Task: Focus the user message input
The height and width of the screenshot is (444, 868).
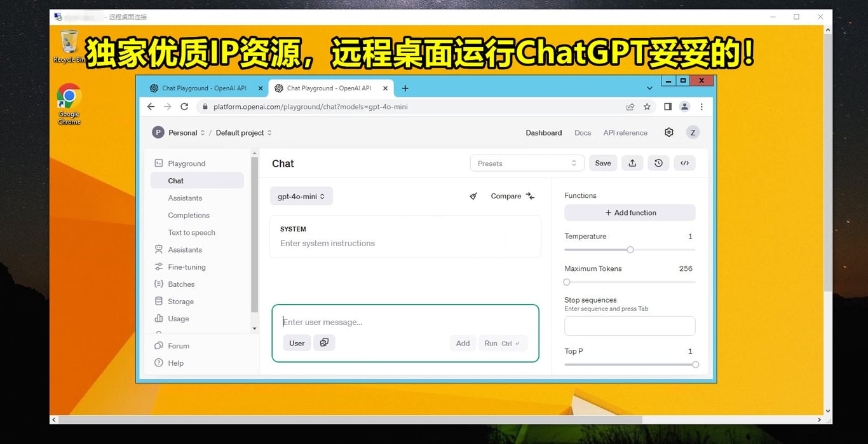Action: pos(405,322)
